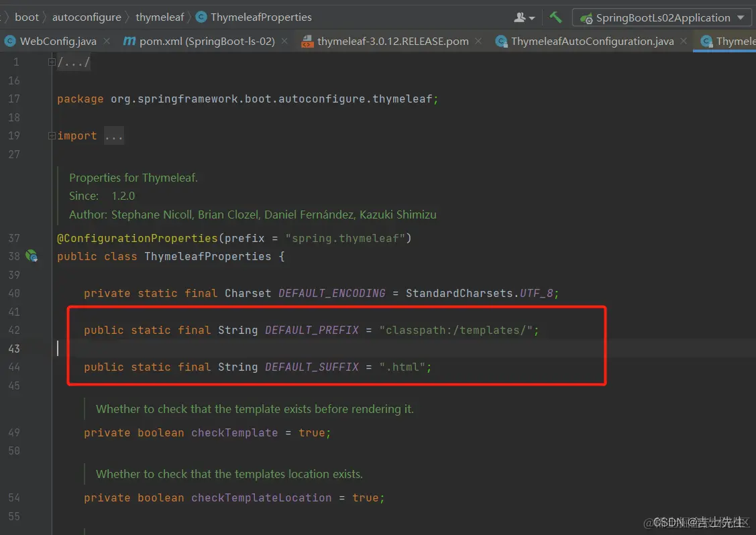
Task: Click the "spring.thymeleaf" prefix string
Action: click(345, 238)
